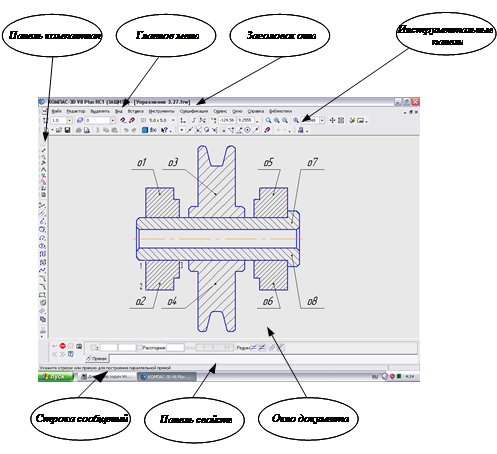Select the parallel auxiliary line tool
497x454 pixels.
[x=43, y=213]
